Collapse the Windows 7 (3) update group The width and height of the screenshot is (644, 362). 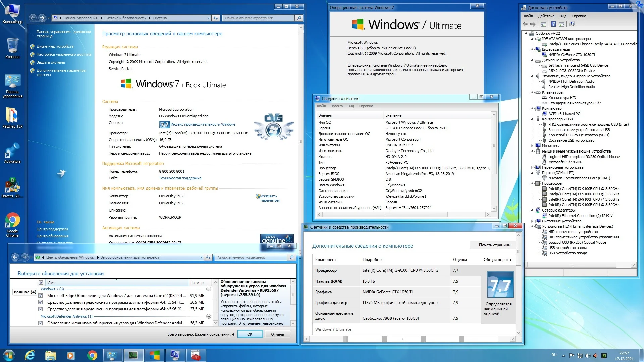tap(208, 289)
